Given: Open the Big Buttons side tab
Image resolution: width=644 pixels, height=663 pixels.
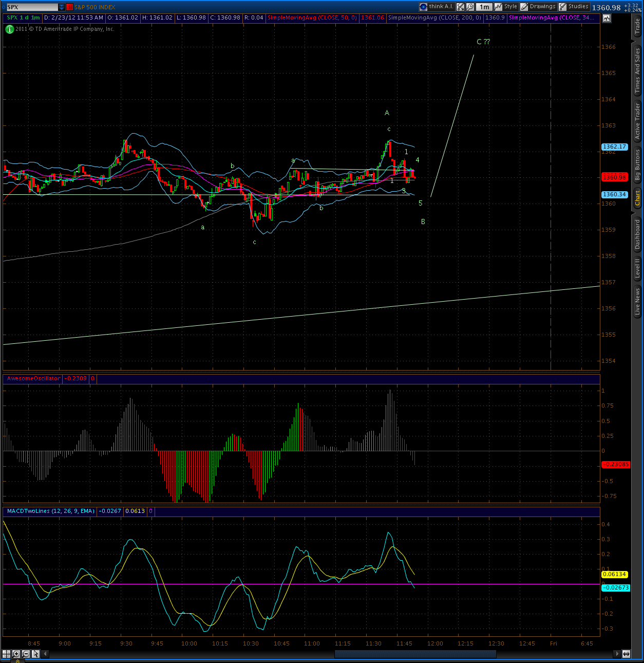Looking at the screenshot, I should click(x=637, y=166).
